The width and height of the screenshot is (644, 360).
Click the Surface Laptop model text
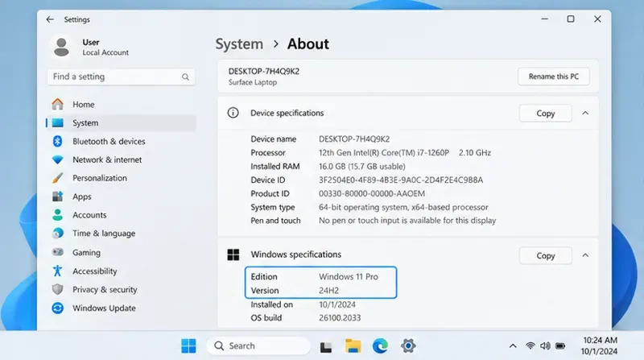point(253,82)
